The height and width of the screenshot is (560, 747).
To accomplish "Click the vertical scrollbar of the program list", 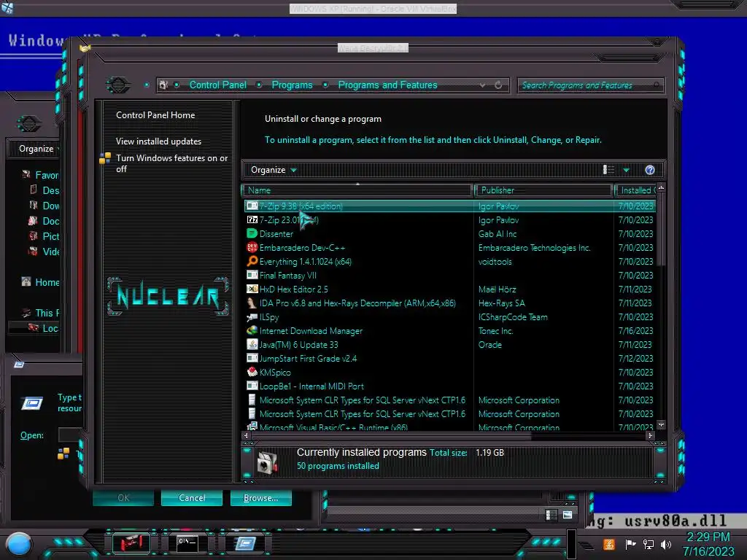I will point(660,228).
